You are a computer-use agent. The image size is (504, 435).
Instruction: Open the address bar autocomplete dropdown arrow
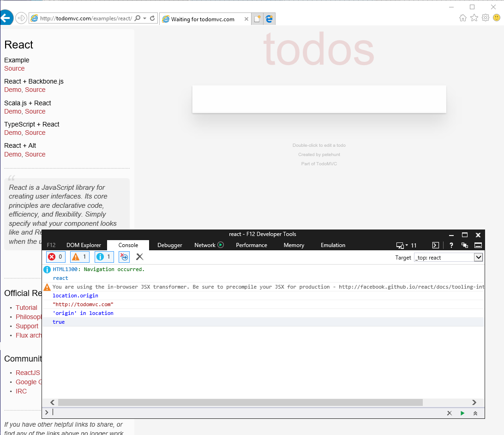point(144,18)
